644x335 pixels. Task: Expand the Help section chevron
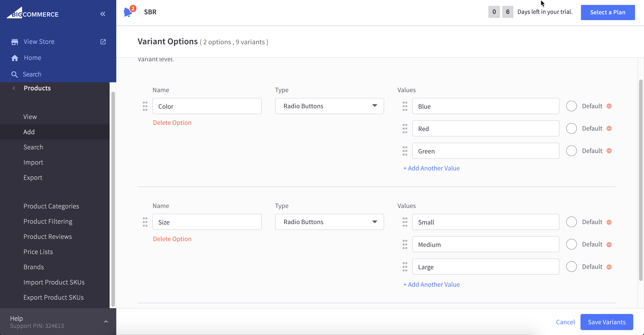point(106,322)
